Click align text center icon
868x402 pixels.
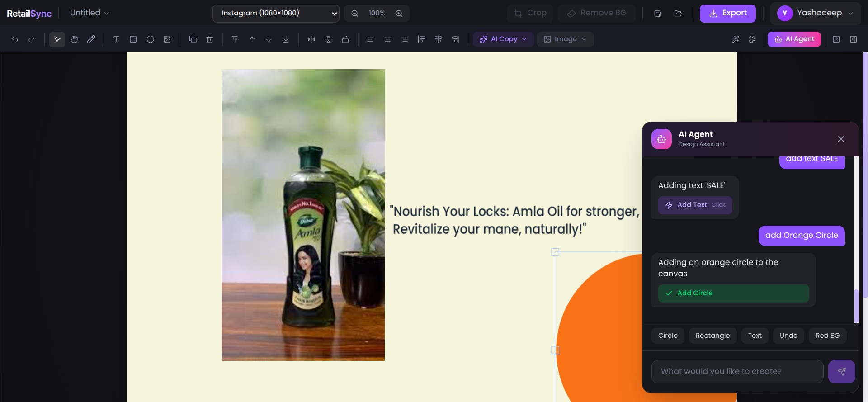pyautogui.click(x=387, y=39)
